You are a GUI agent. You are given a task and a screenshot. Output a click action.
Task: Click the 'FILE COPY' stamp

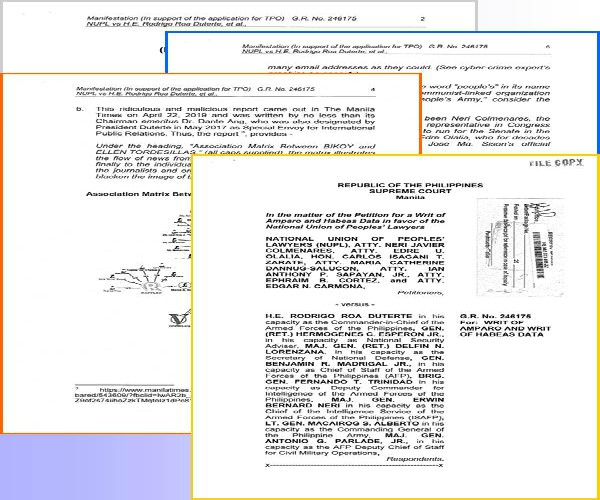(x=556, y=163)
